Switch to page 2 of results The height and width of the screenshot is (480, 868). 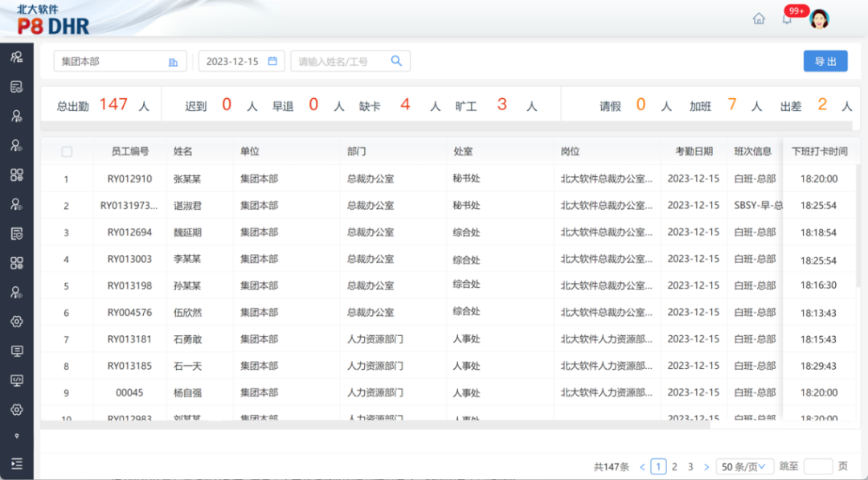(674, 466)
